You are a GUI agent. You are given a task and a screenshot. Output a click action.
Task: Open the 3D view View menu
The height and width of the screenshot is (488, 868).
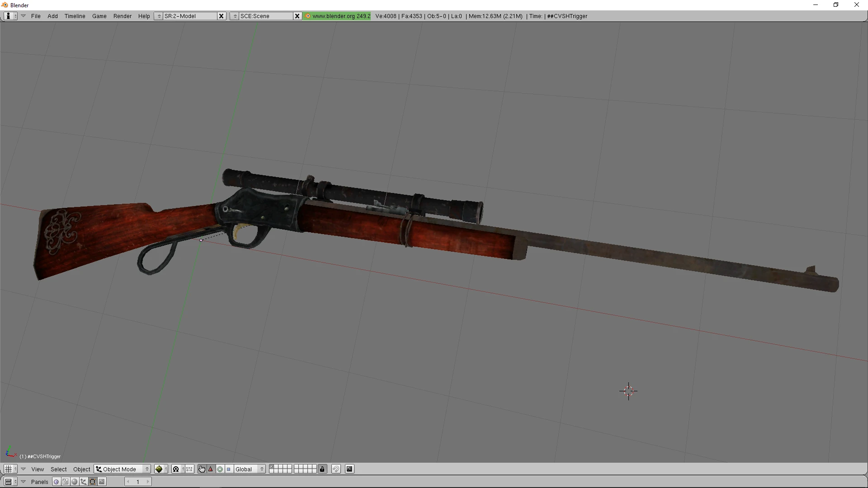pos(38,469)
